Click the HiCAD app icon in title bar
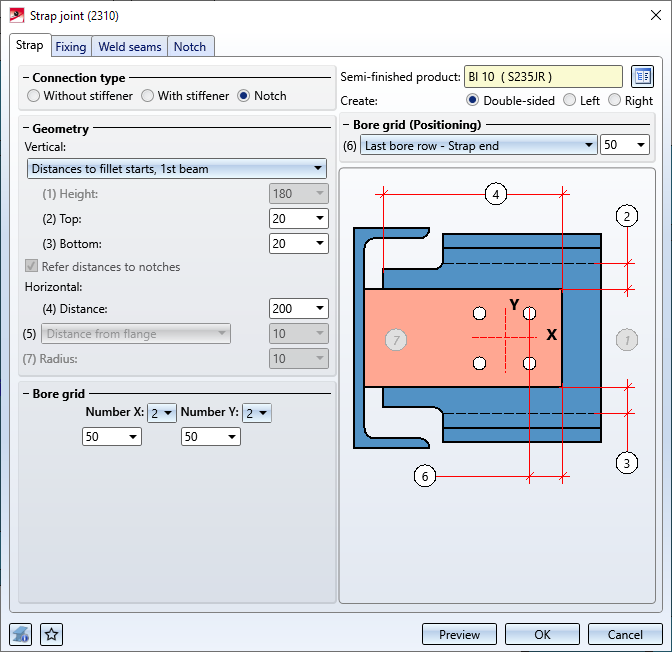This screenshot has height=652, width=672. tap(17, 16)
